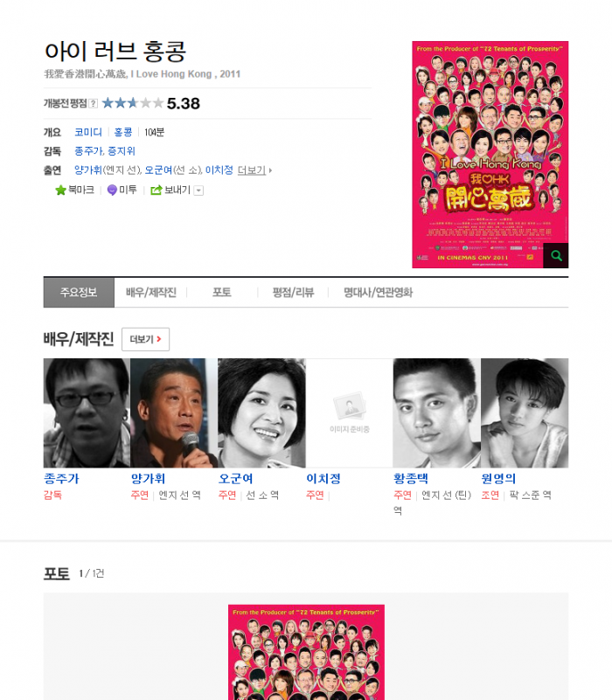Click the green star bookmark icon
Viewport: 612px width, 700px height.
click(60, 191)
